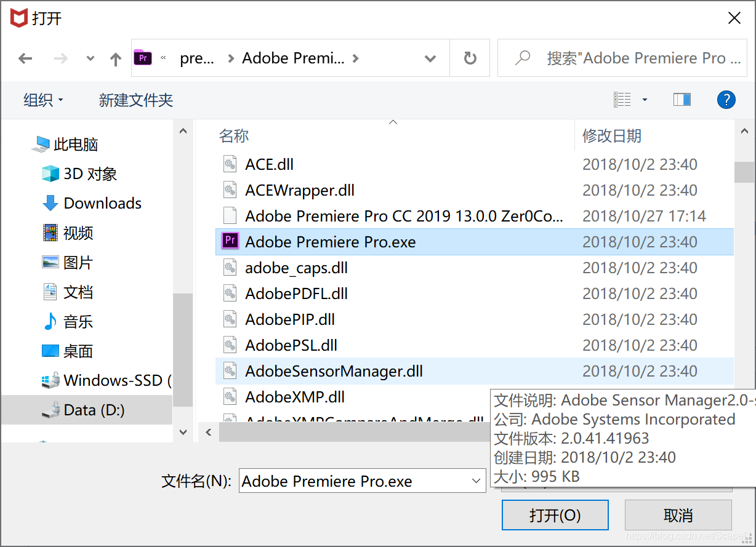The height and width of the screenshot is (547, 756).
Task: Select AdobePSL.dll file
Action: 291,345
